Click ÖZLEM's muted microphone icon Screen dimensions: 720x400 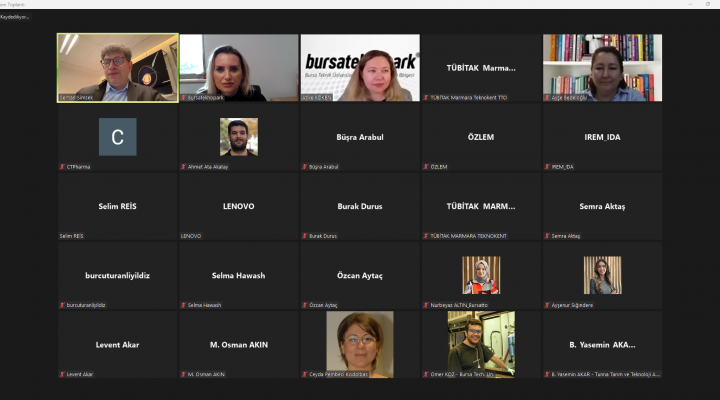click(426, 167)
